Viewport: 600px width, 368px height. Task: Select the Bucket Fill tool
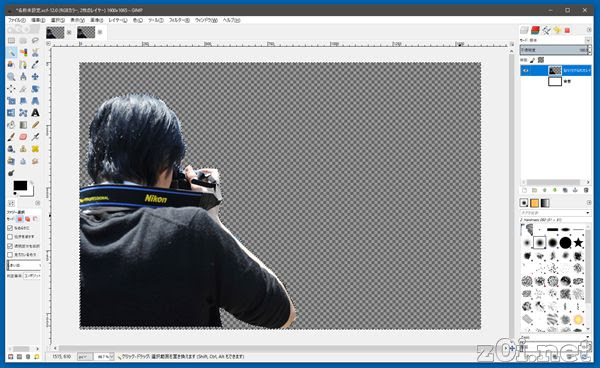coord(11,125)
